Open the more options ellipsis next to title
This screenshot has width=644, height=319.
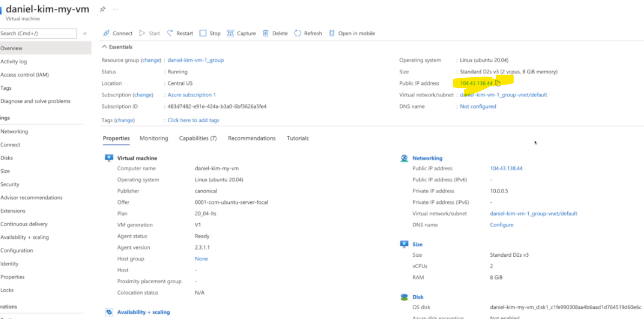click(115, 9)
